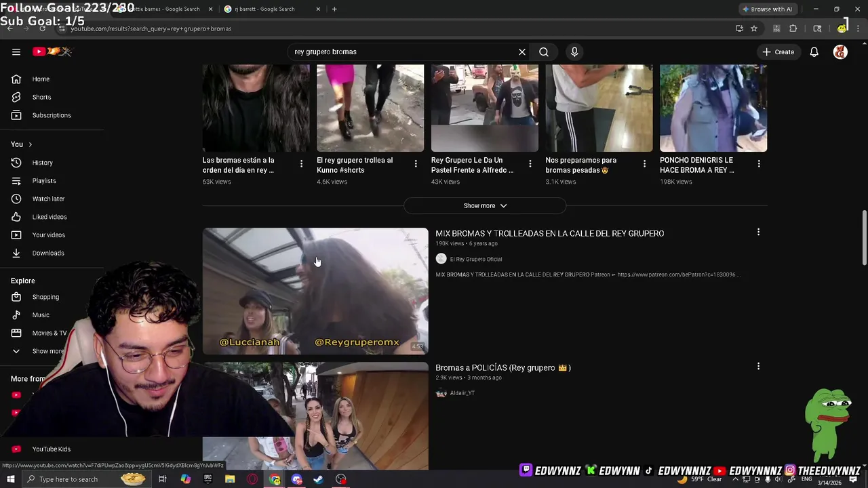Click the YouTube logo
868x488 pixels.
(x=52, y=52)
